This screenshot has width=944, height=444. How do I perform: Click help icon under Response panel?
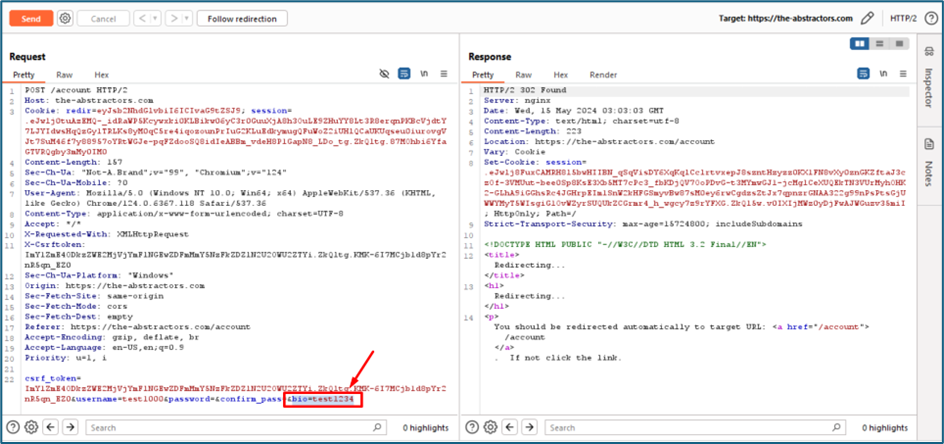click(x=473, y=427)
